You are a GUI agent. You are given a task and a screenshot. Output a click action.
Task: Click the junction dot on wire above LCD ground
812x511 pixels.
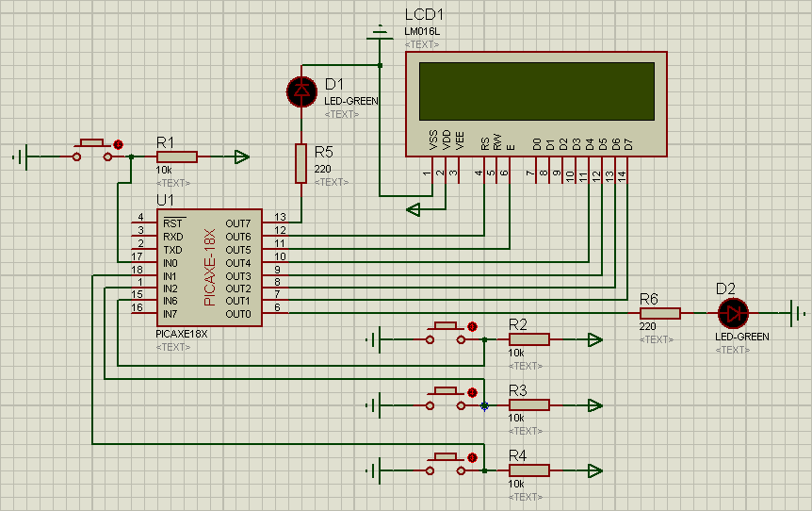[381, 65]
